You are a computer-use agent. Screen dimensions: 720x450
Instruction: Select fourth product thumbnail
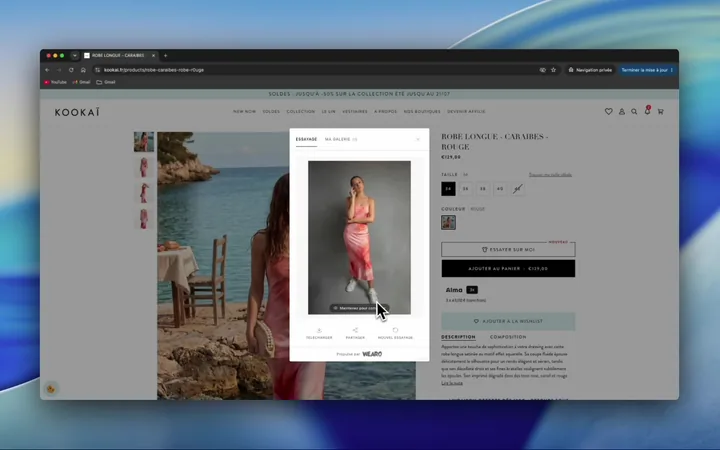(x=144, y=219)
